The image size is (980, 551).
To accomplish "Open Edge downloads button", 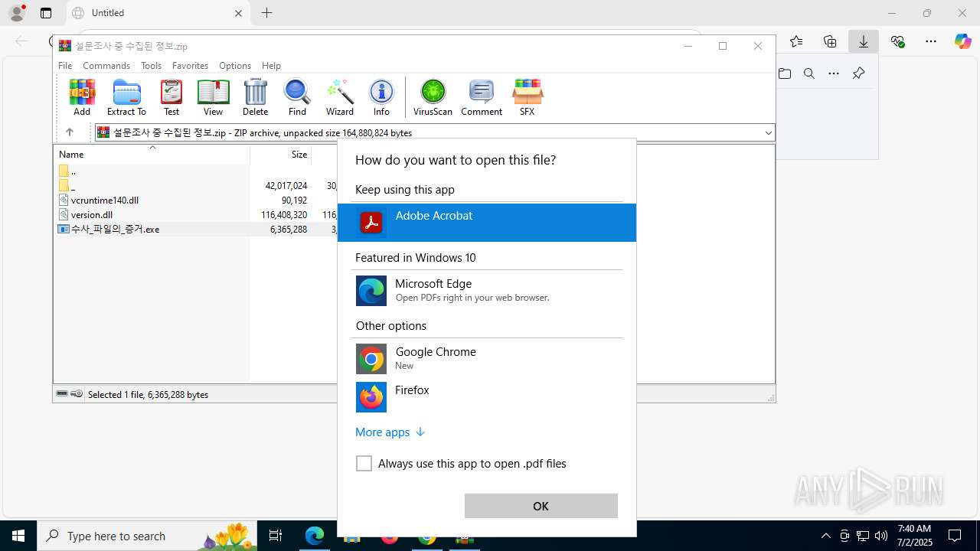I will (x=863, y=41).
